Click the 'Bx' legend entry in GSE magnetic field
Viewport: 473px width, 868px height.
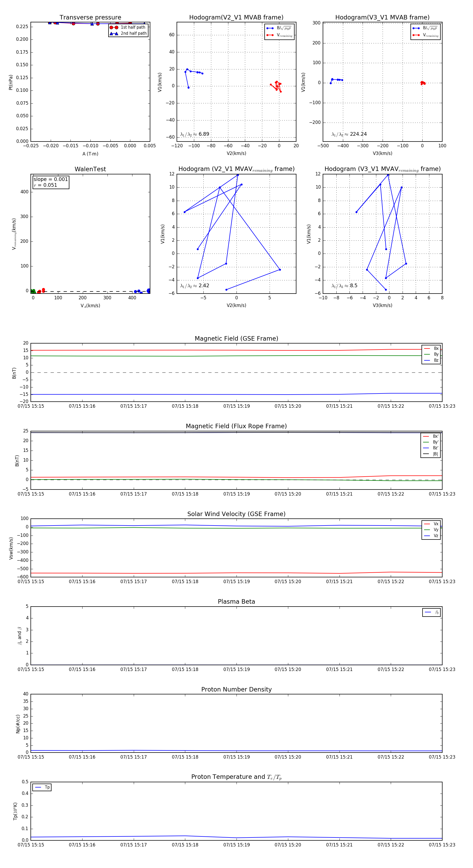(x=431, y=349)
